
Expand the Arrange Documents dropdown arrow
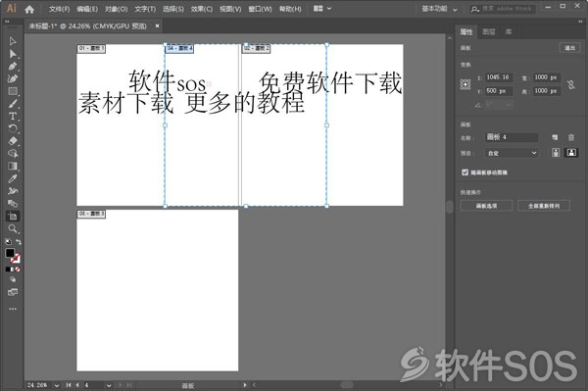click(x=329, y=8)
